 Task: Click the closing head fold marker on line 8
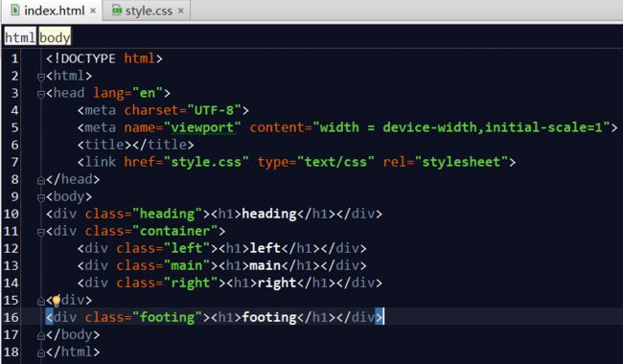tap(40, 181)
